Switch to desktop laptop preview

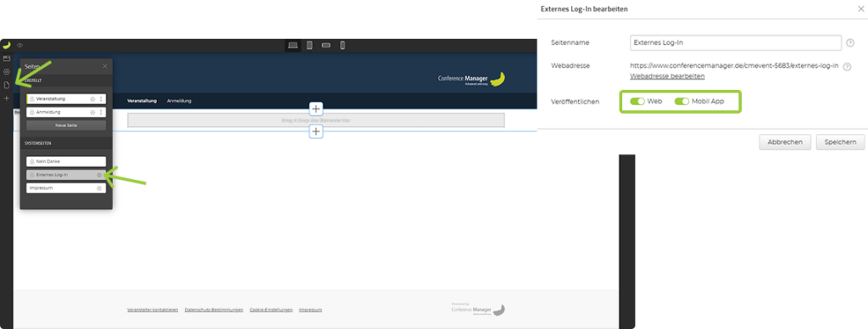pos(293,46)
